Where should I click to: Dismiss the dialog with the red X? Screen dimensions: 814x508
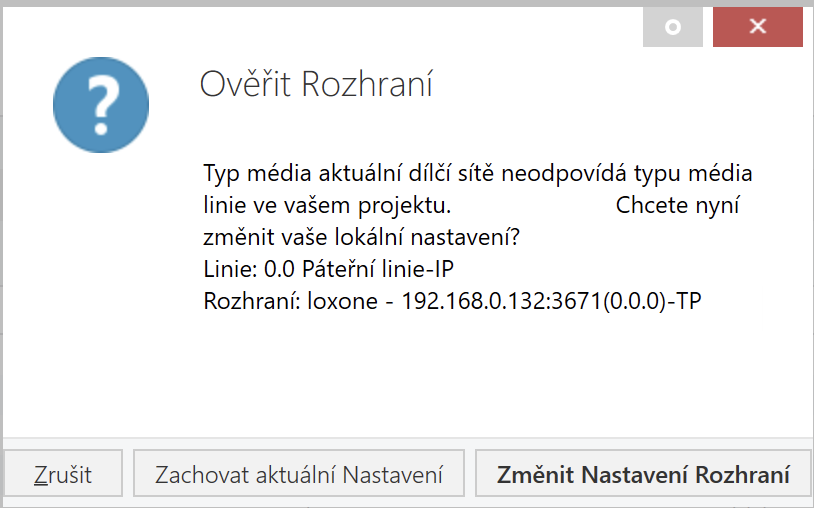click(x=757, y=27)
